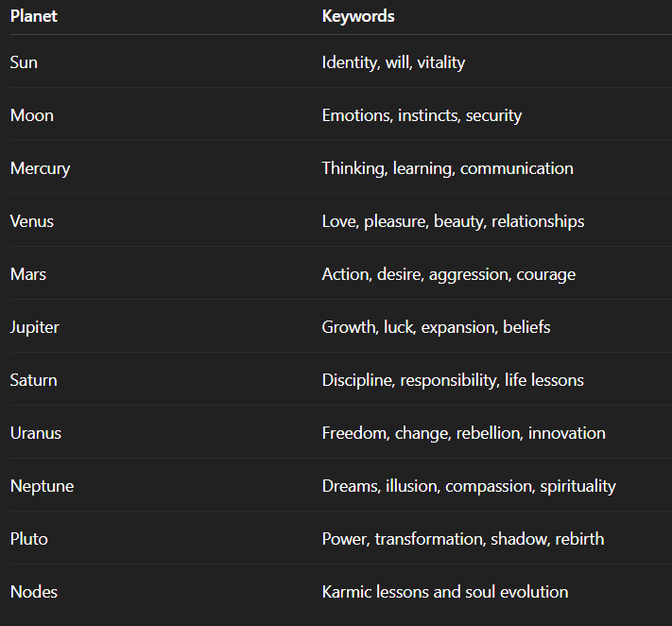Click the Uranus row label

(36, 433)
